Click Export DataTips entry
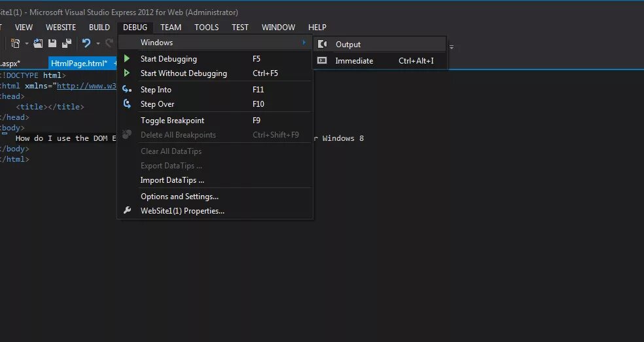Viewport: 644px width, 342px height. [x=215, y=166]
